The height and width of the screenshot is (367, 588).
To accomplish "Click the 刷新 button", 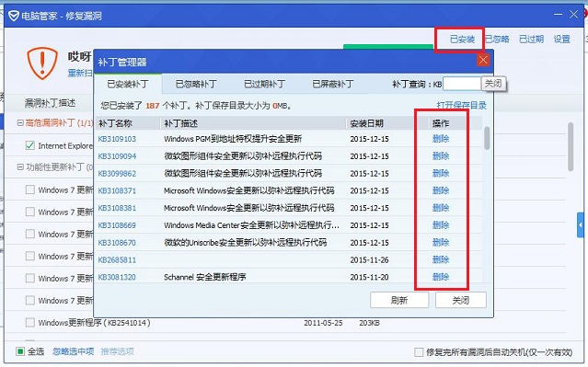I will pyautogui.click(x=399, y=300).
